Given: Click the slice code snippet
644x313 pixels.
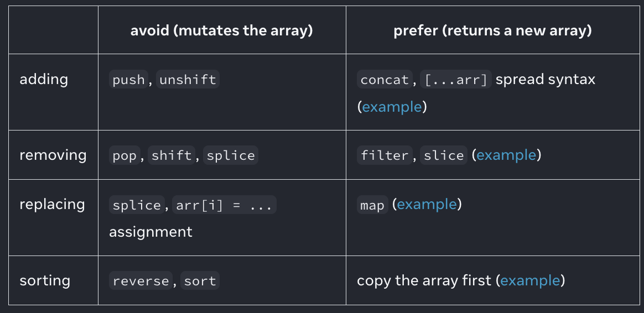Looking at the screenshot, I should click(444, 156).
